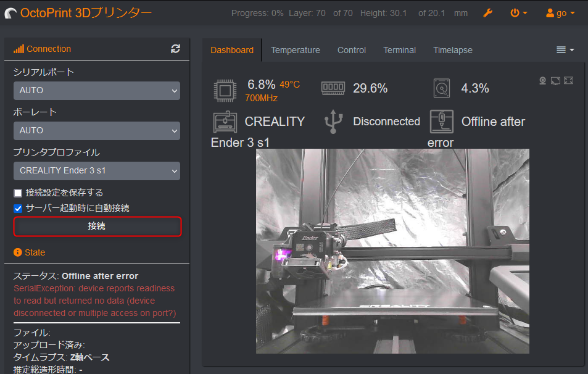Image resolution: width=588 pixels, height=374 pixels.
Task: Click the CPU chip usage icon
Action: tap(225, 90)
